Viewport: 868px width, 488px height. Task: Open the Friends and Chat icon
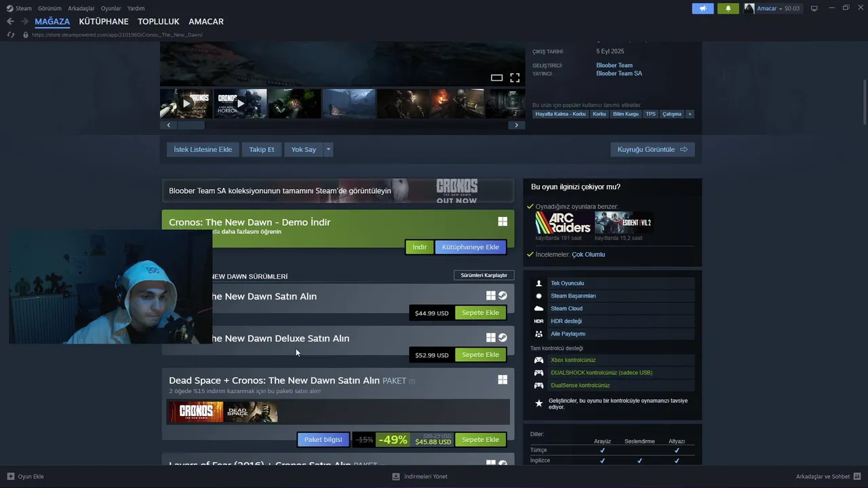(x=857, y=476)
